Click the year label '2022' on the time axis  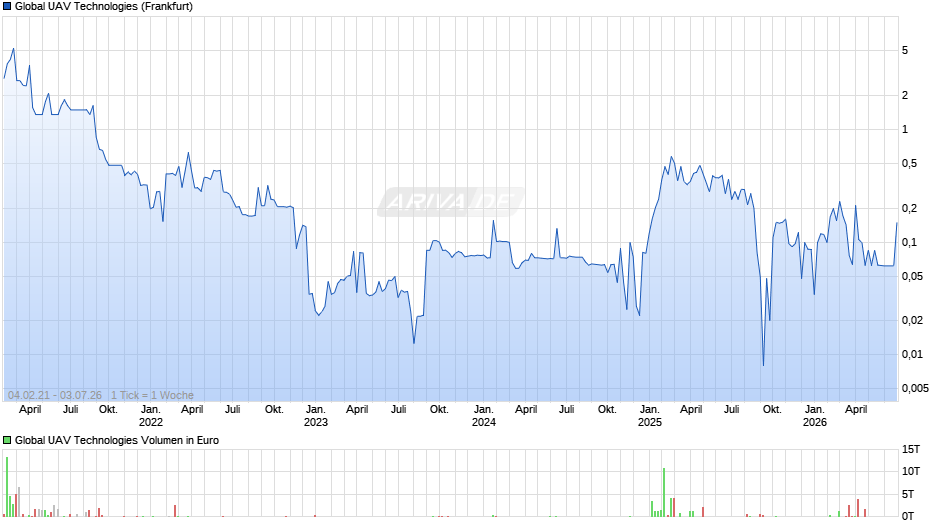[150, 422]
